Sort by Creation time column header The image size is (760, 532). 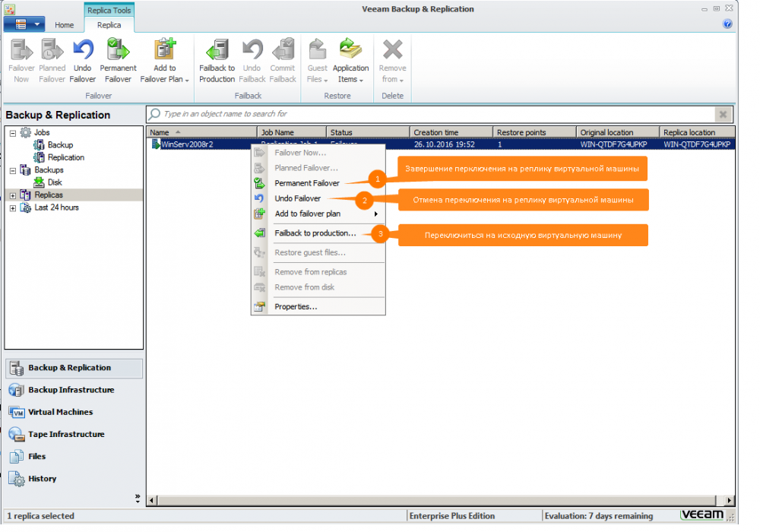coord(451,132)
